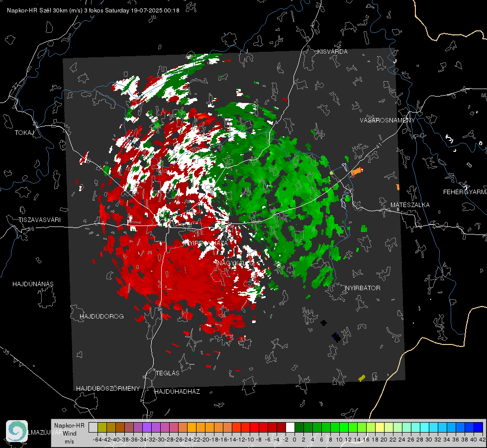Click the -64 value on the legend scale

[97, 440]
